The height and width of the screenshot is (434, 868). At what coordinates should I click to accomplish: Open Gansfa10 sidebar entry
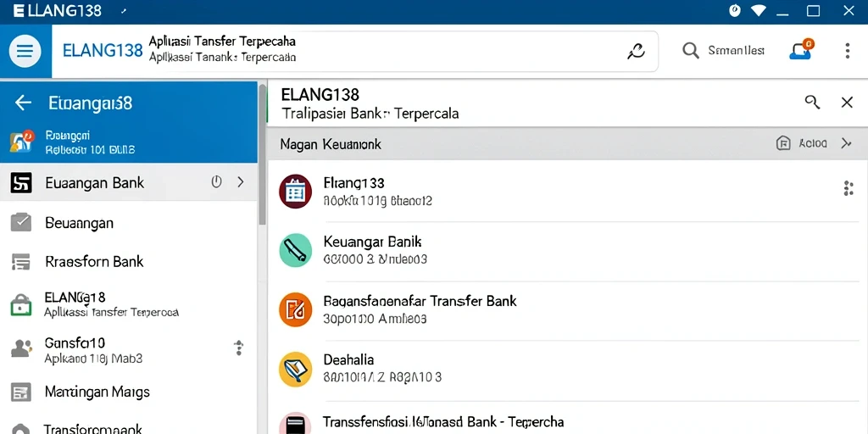[129, 350]
